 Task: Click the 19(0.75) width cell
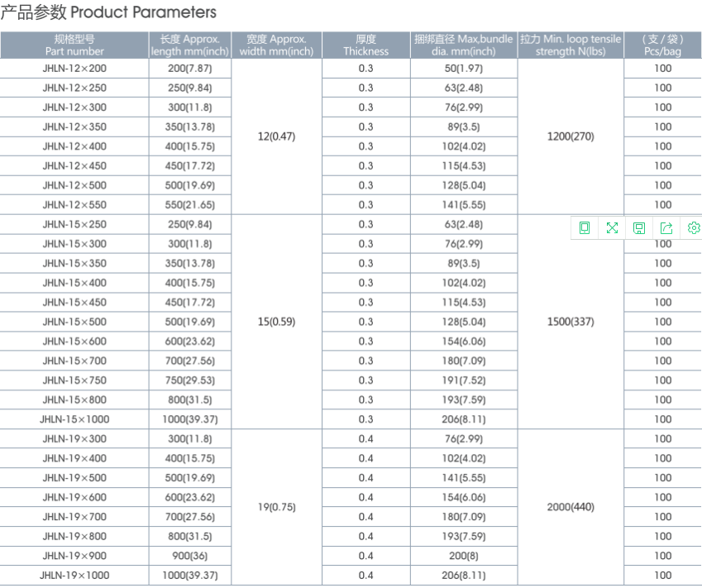click(x=276, y=508)
